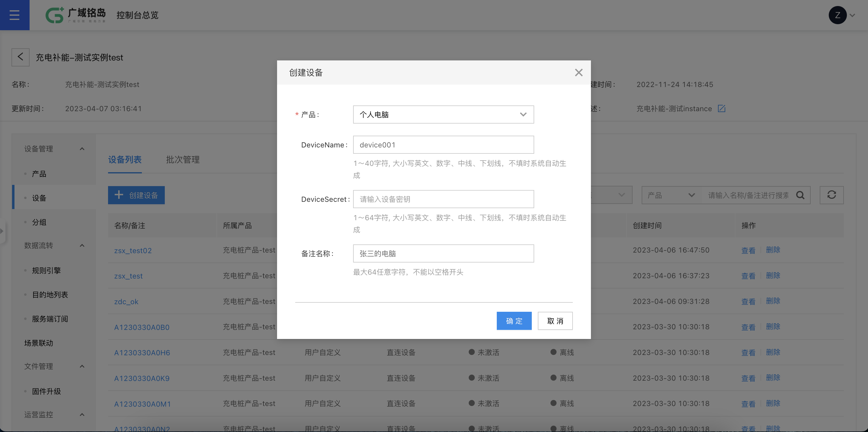The width and height of the screenshot is (868, 432).
Task: Switch to the 设备列表 tab
Action: point(125,160)
